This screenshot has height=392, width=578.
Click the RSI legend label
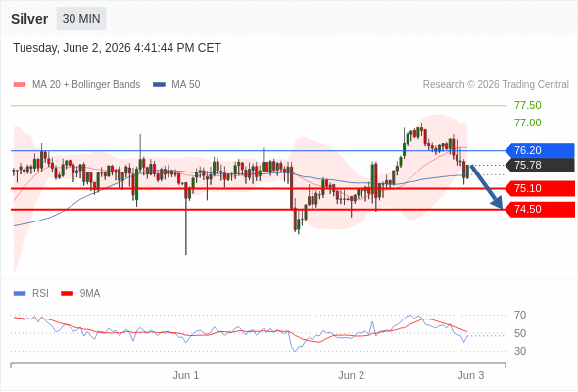tap(40, 294)
